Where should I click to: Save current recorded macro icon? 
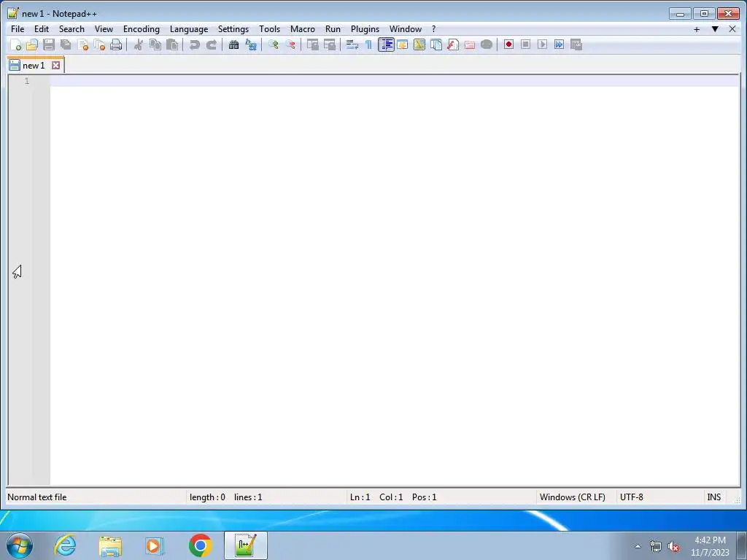point(576,44)
